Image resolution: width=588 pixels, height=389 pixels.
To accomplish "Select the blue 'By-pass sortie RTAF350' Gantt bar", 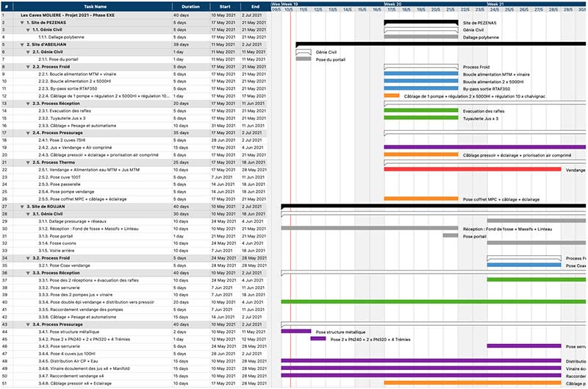I will coord(422,88).
